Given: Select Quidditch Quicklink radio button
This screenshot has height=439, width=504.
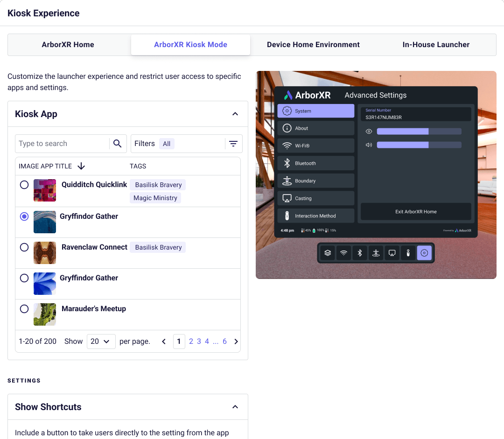Looking at the screenshot, I should point(24,185).
